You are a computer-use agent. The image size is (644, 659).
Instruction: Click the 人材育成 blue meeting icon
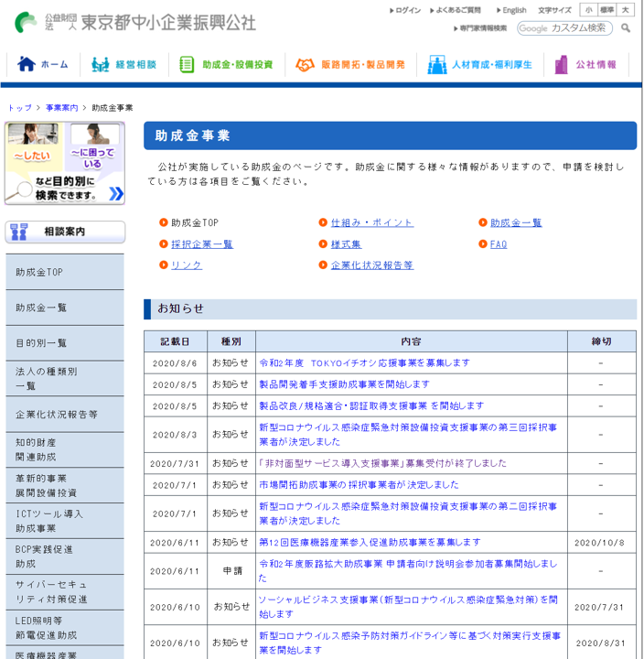[437, 64]
